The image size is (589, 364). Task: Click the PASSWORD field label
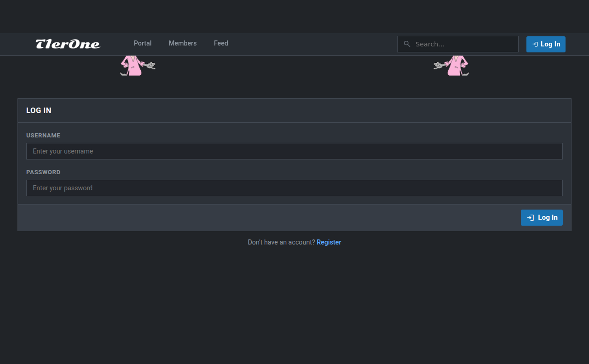click(x=43, y=172)
